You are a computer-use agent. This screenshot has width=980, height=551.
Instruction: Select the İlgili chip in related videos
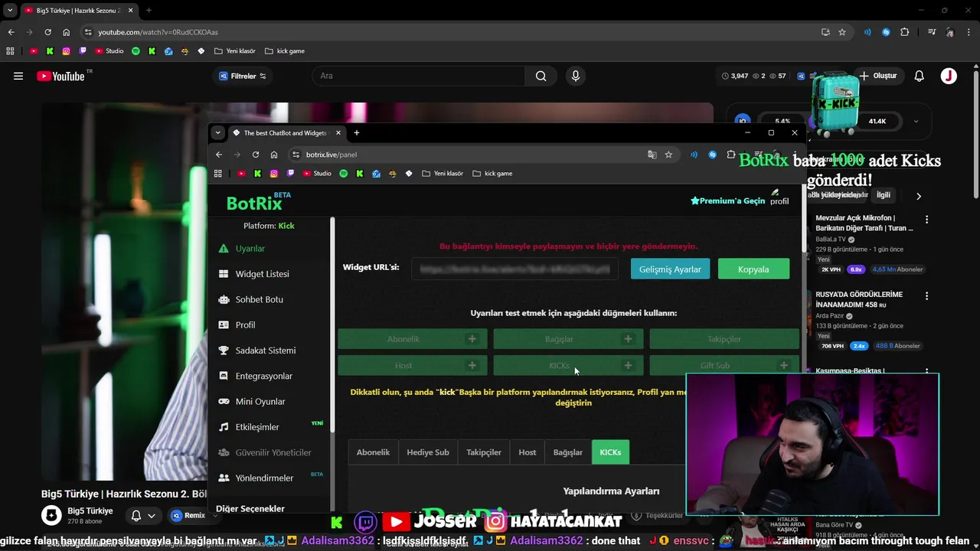[x=884, y=195]
